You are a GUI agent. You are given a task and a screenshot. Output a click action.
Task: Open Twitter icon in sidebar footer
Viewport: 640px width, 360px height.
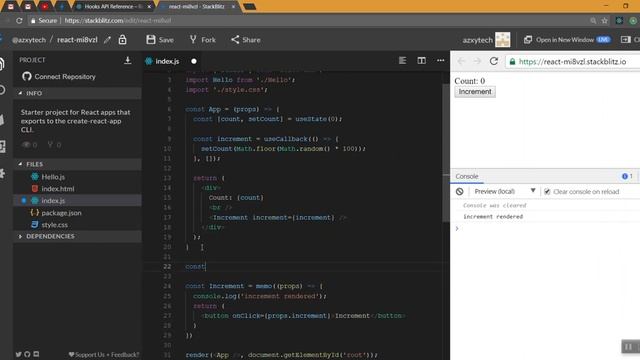(19, 354)
